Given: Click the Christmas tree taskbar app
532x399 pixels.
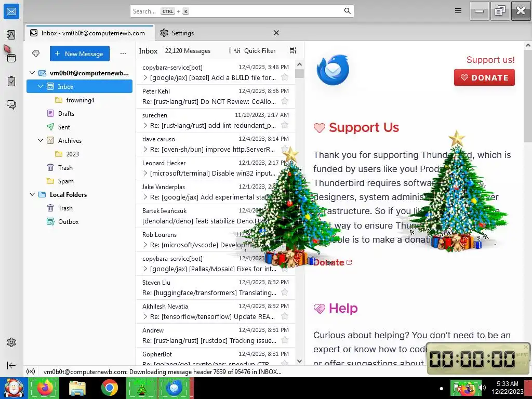Looking at the screenshot, I should pyautogui.click(x=141, y=388).
